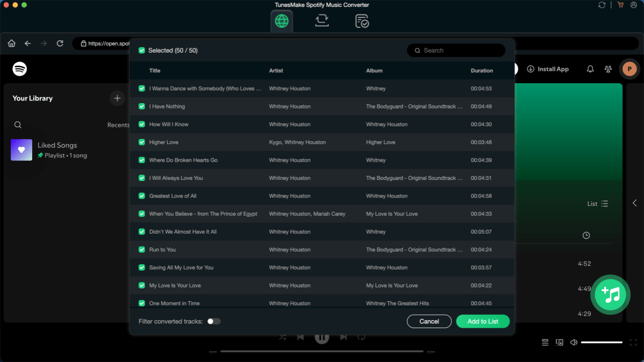Viewport: 644px width, 362px height.
Task: Click the browser forward arrow
Action: click(44, 44)
